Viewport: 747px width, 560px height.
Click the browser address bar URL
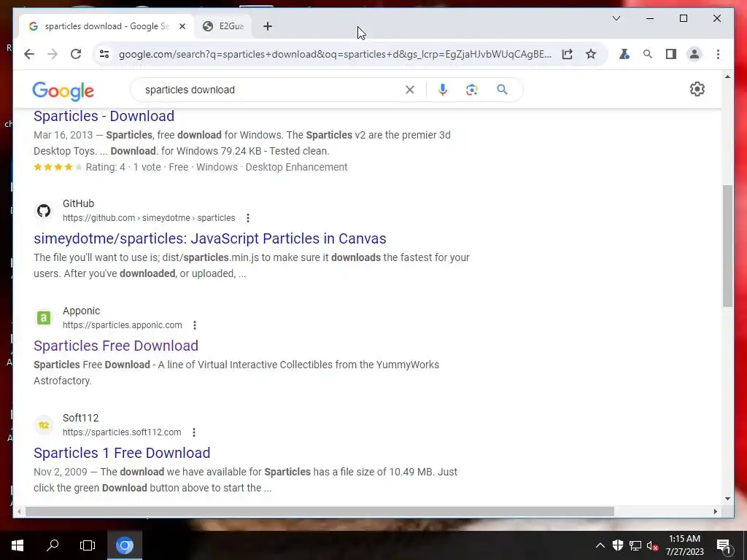point(335,54)
